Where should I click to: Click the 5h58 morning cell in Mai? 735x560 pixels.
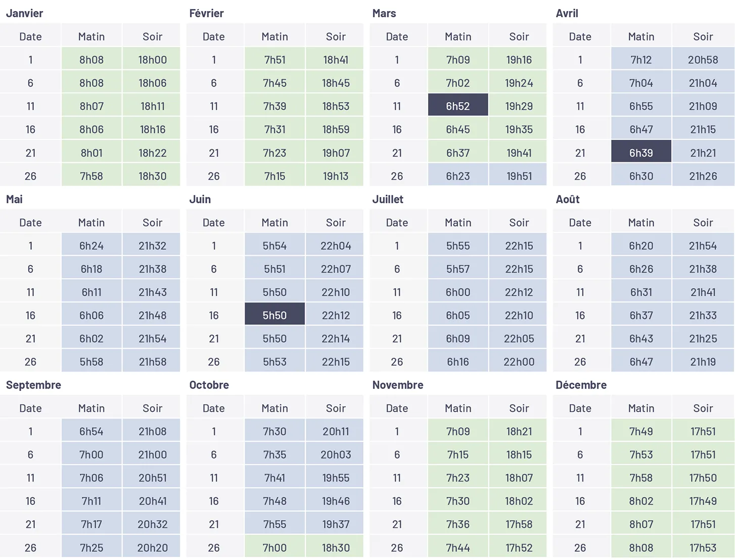coord(91,362)
